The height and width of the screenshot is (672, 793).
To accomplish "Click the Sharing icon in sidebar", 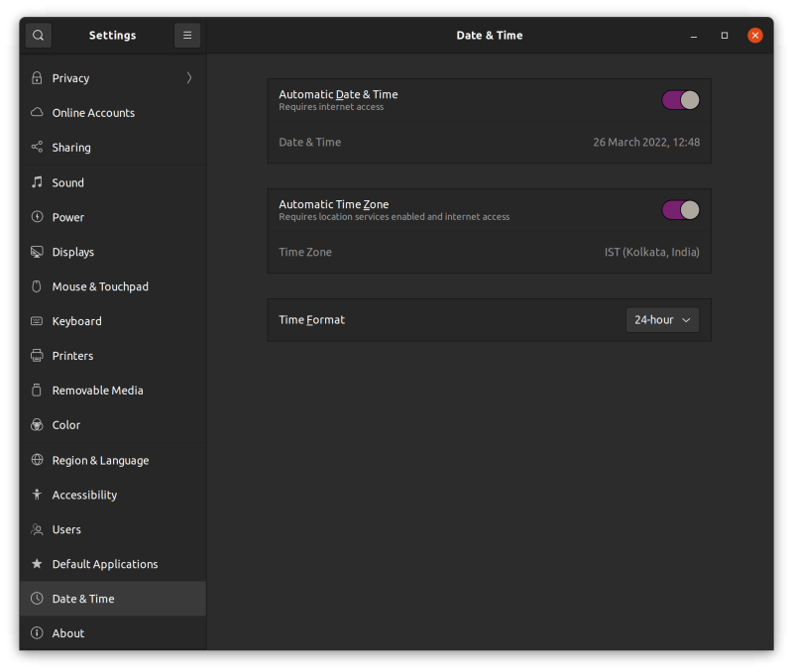I will [x=37, y=148].
